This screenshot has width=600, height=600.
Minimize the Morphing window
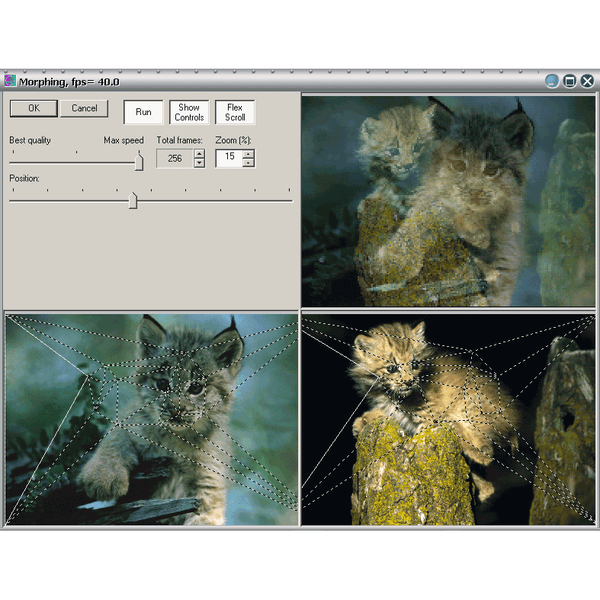pyautogui.click(x=551, y=81)
